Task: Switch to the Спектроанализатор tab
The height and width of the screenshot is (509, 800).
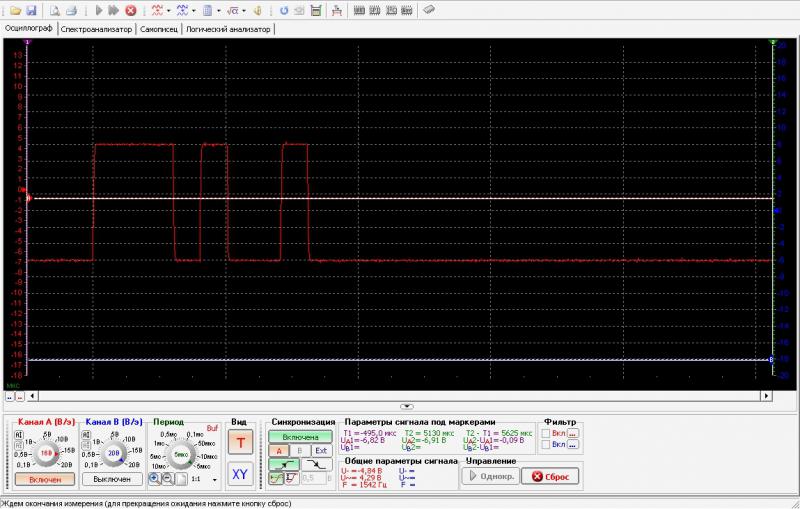Action: (x=96, y=29)
